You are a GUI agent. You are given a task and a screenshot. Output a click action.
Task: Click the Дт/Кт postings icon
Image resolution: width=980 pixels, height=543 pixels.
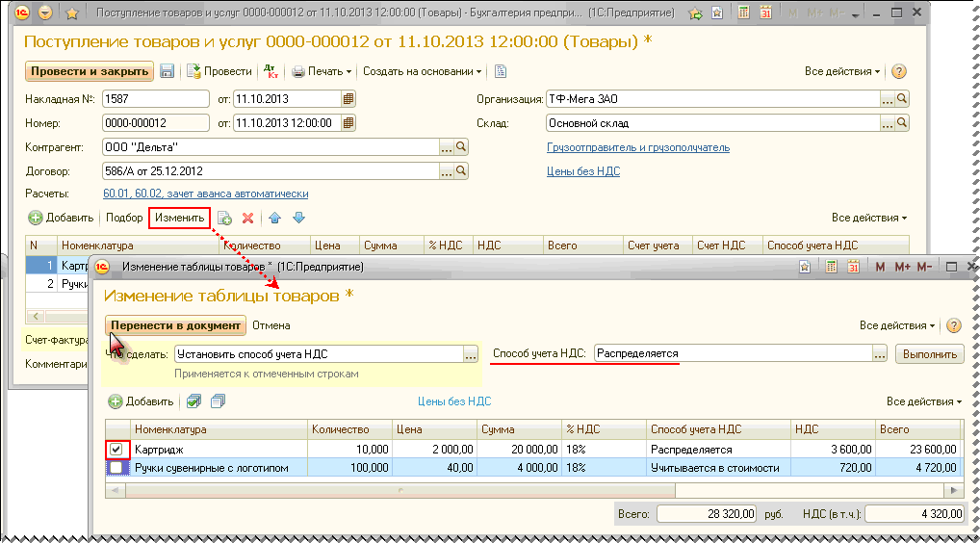(271, 72)
